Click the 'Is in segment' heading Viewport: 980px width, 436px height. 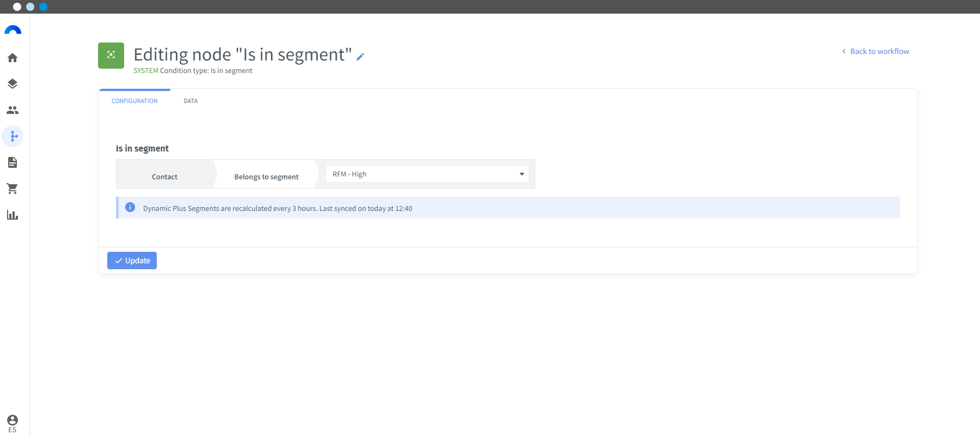(142, 148)
